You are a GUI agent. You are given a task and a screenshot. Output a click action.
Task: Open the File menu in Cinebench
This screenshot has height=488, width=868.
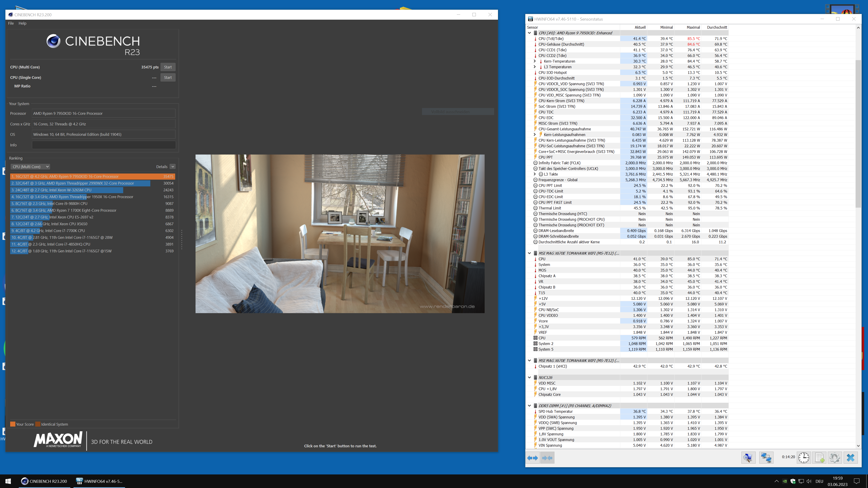pyautogui.click(x=11, y=23)
